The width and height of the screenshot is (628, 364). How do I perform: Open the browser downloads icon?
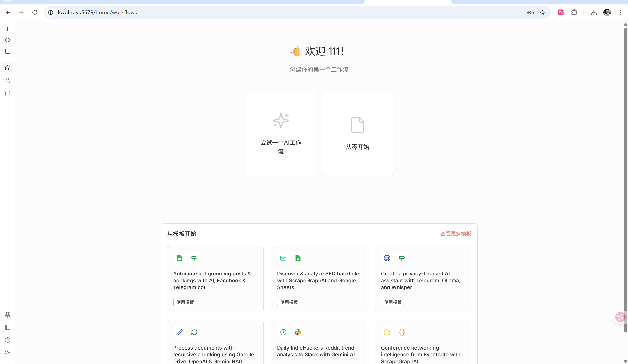pyautogui.click(x=594, y=13)
